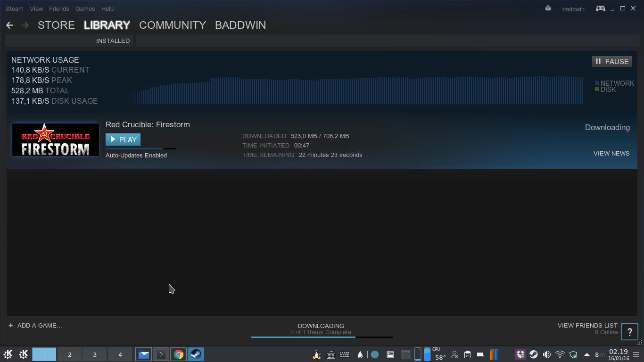Open the Friends menu
This screenshot has height=362, width=644.
tap(59, 8)
